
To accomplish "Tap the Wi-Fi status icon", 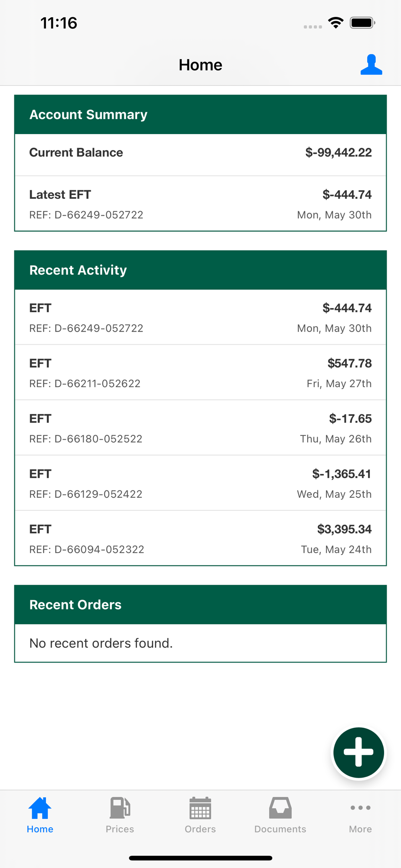I will [336, 23].
